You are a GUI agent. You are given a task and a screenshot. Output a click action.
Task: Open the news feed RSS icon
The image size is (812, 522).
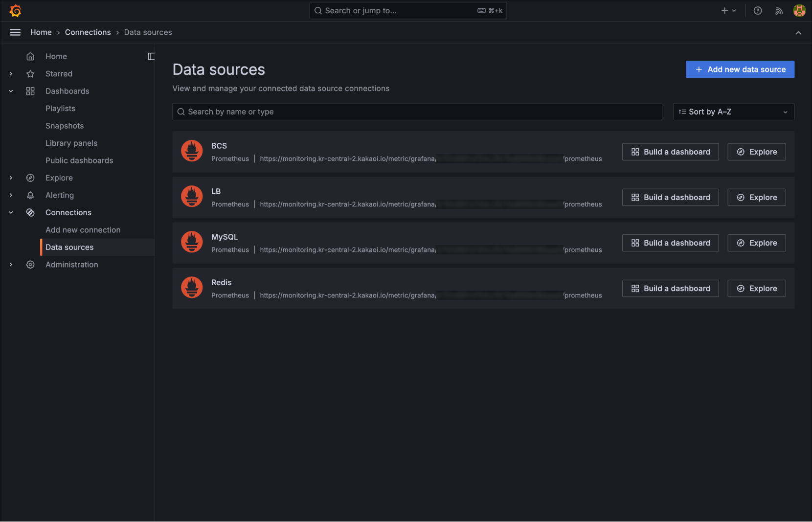(x=779, y=11)
